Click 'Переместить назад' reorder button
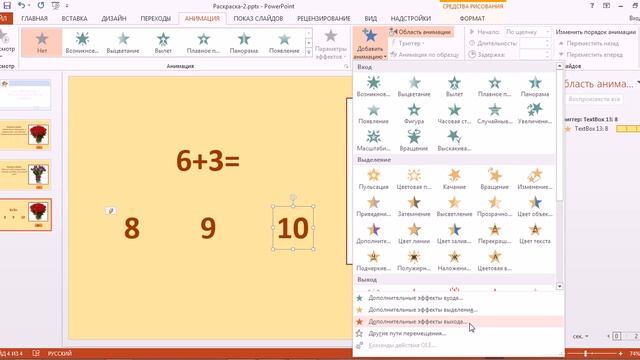Viewport: 640px width, 360px height. [x=588, y=43]
